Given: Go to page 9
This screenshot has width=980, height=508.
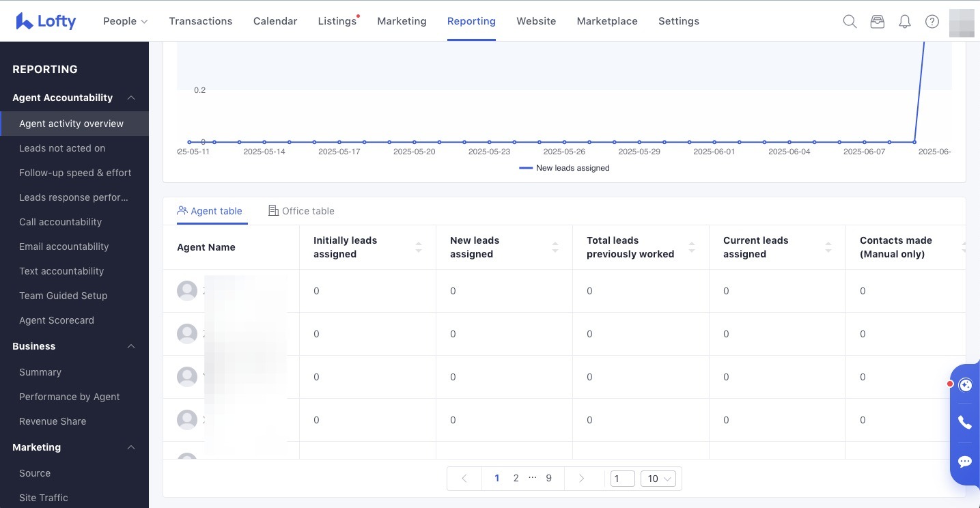Looking at the screenshot, I should (549, 478).
